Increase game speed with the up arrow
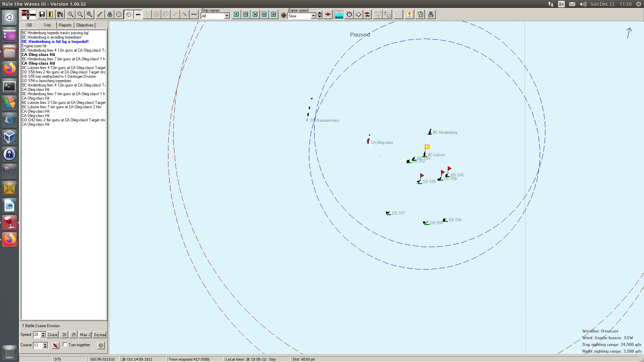Viewport: 644px width, 362px height. pyautogui.click(x=320, y=13)
